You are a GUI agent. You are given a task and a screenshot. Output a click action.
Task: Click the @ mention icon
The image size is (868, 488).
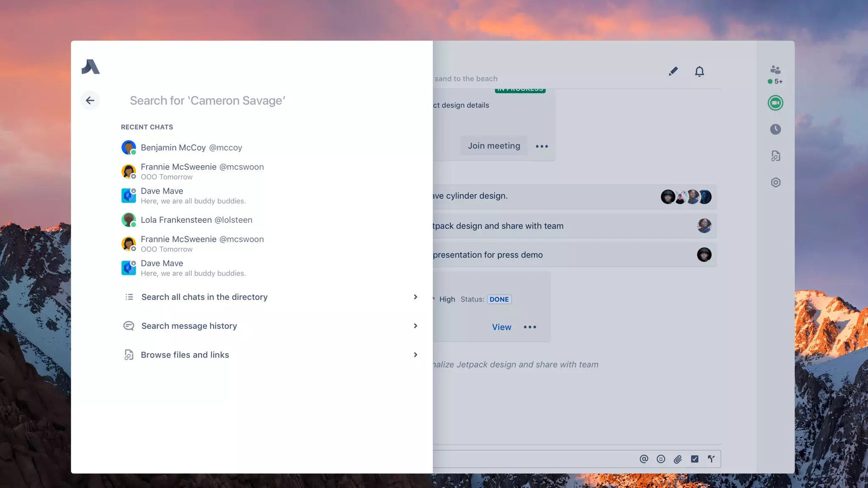click(x=644, y=459)
